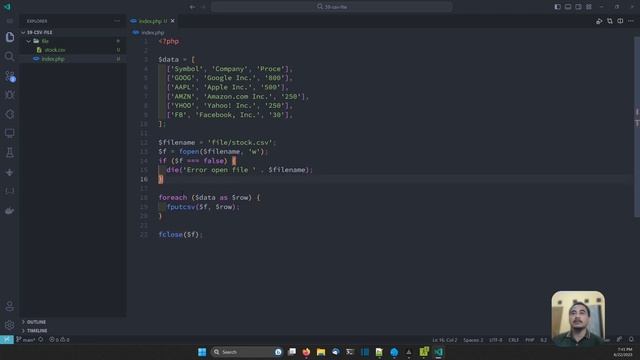
Task: Open Explorer panel more actions ellipsis
Action: click(x=117, y=21)
